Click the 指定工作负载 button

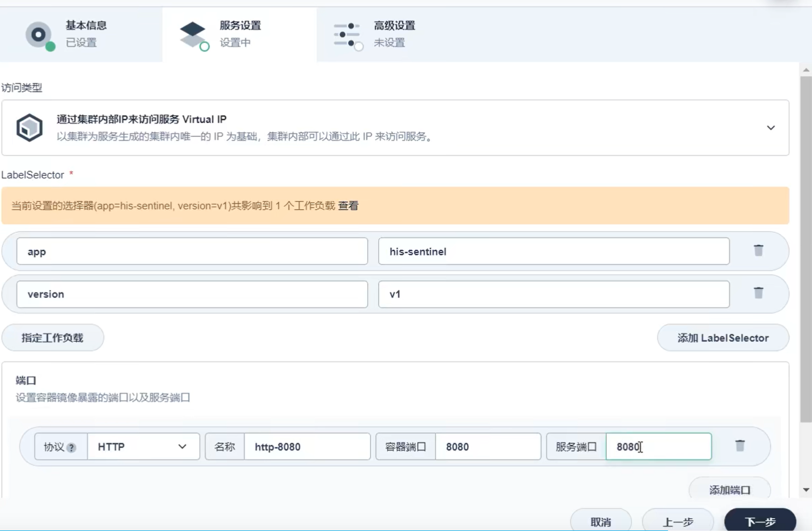tap(52, 338)
